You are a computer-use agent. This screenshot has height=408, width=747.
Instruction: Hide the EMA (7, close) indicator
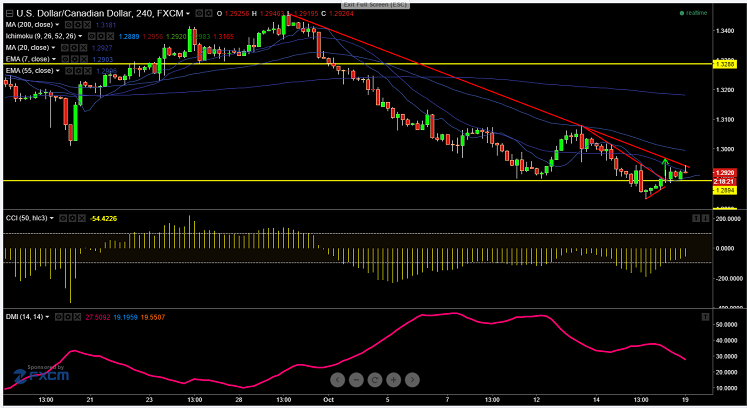coord(65,59)
